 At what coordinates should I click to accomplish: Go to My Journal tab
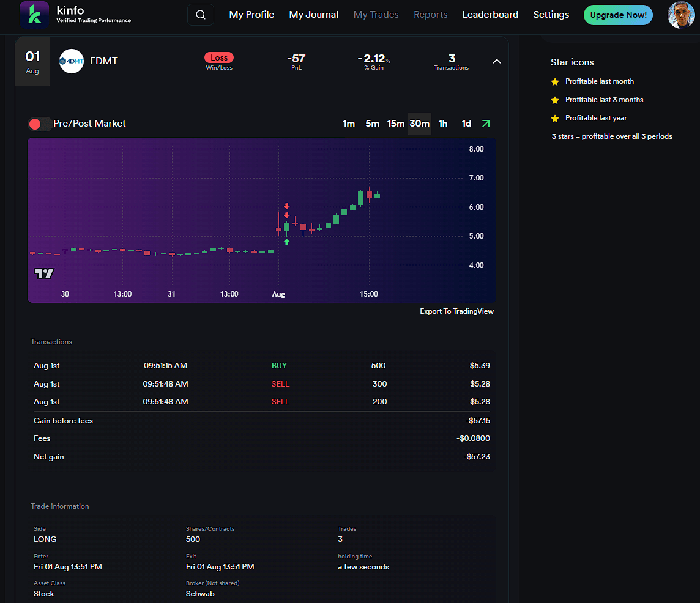313,15
